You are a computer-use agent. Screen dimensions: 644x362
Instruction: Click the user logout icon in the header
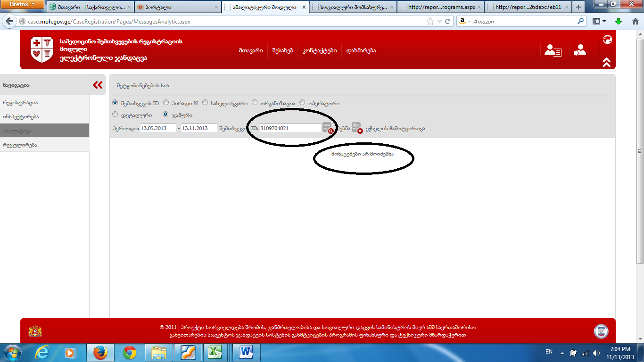[x=580, y=50]
